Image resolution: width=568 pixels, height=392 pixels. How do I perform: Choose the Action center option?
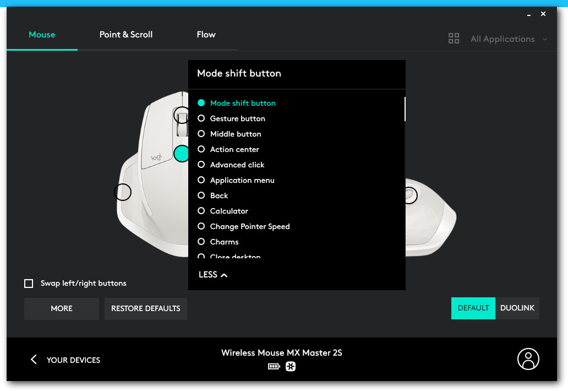click(228, 149)
